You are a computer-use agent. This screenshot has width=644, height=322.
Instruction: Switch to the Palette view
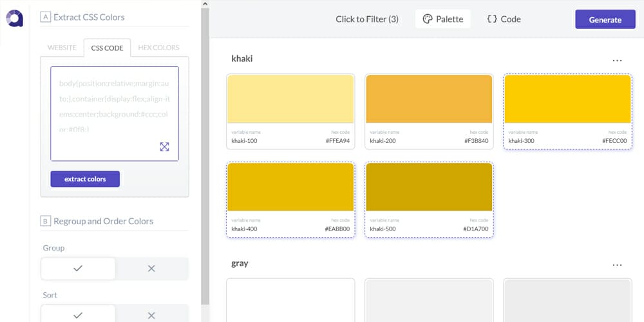click(x=443, y=19)
